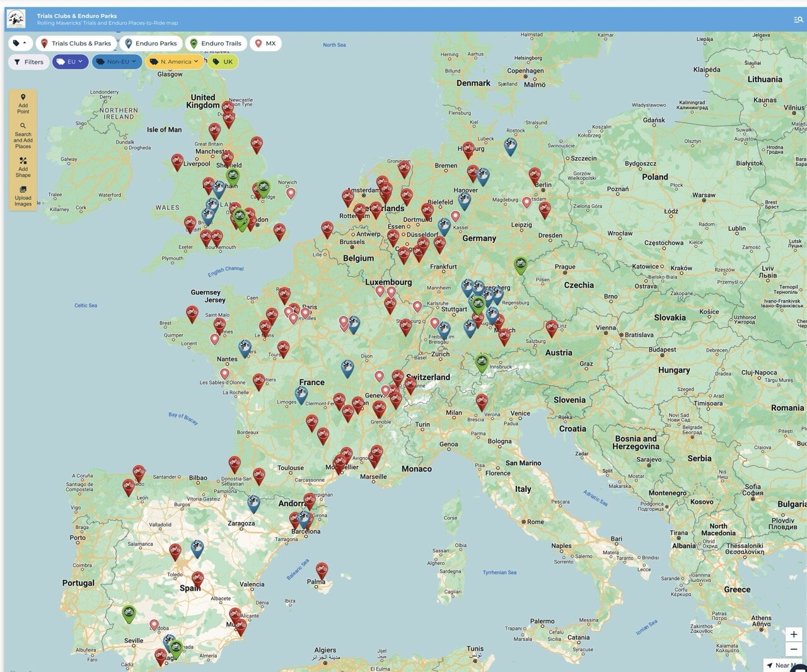Zoom in the map with plus

[x=793, y=634]
